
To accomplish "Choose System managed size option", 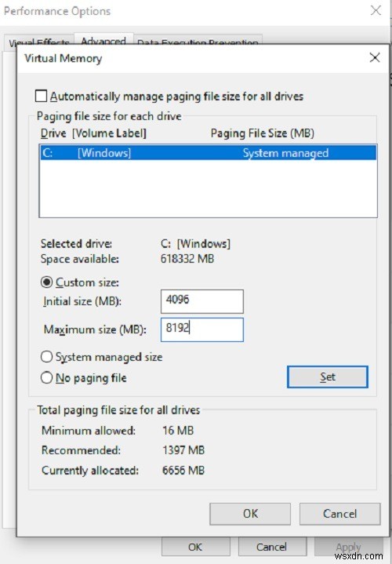I will tap(46, 357).
